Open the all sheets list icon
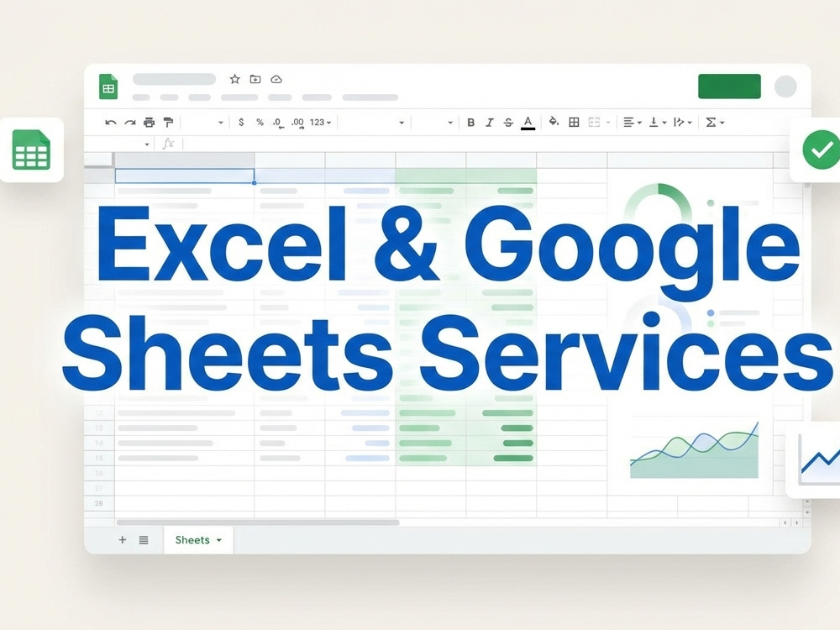Screen dimensions: 840x630 tap(144, 540)
